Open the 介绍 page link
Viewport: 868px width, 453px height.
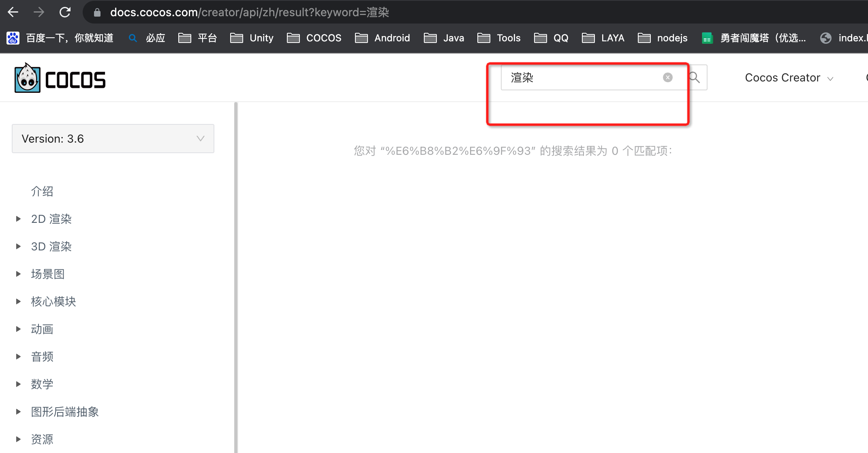pos(42,191)
